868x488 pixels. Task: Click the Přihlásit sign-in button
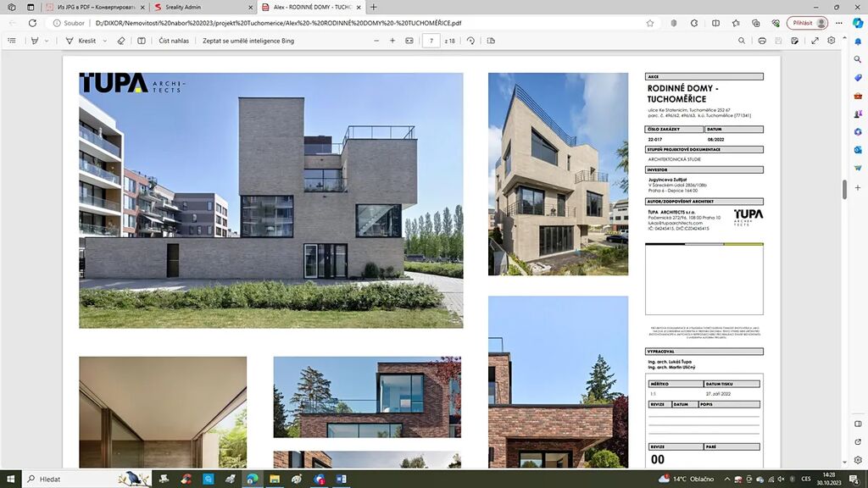807,23
